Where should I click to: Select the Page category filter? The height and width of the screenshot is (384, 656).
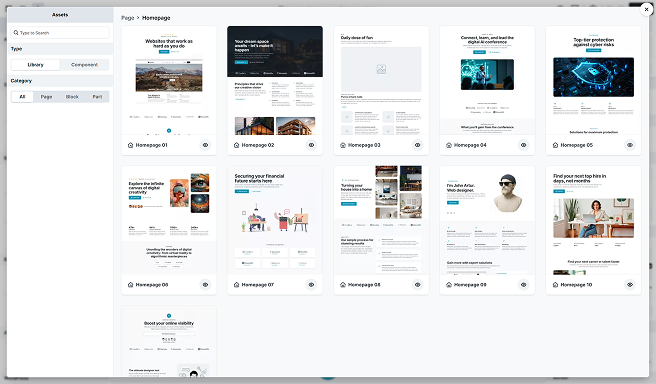point(46,97)
